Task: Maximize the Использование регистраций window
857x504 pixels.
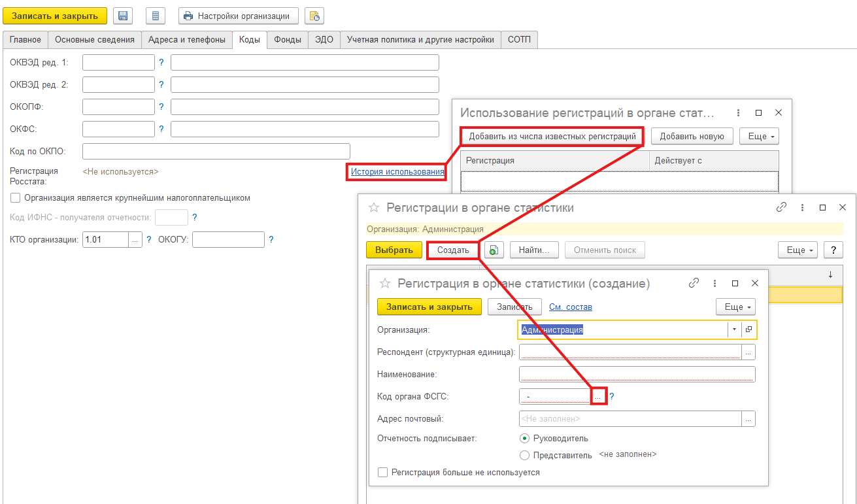Action: coord(758,113)
